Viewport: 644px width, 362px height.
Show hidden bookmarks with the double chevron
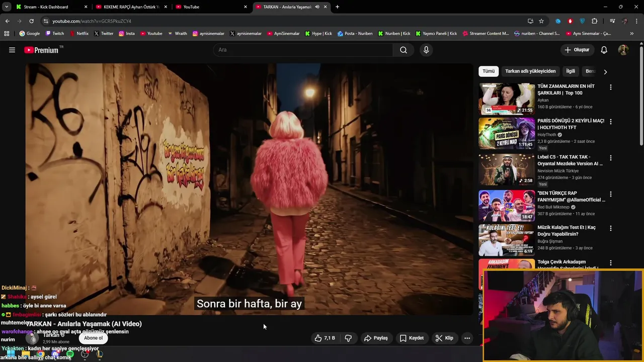(631, 34)
